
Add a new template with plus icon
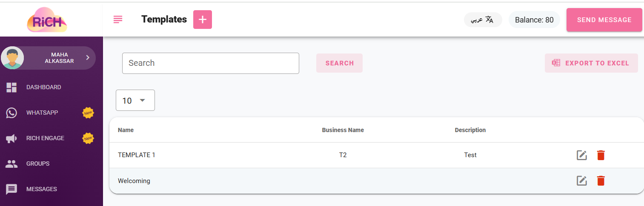click(x=203, y=20)
